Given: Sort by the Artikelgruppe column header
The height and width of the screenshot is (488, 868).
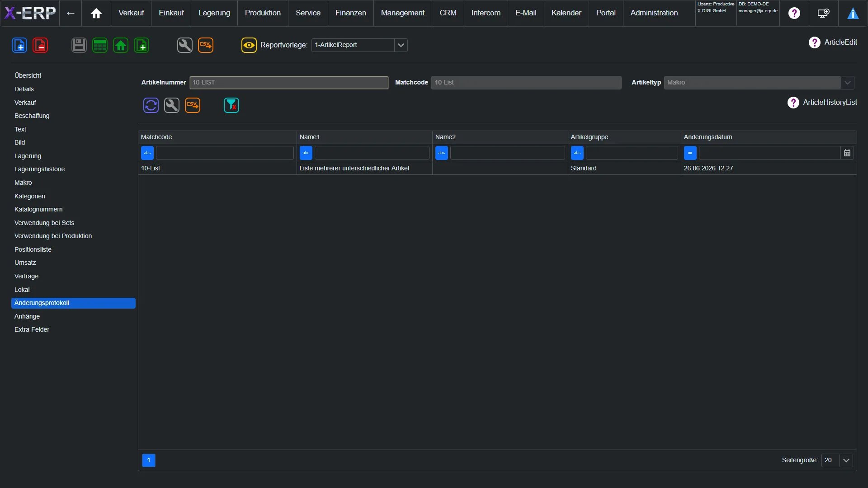Looking at the screenshot, I should [x=624, y=137].
